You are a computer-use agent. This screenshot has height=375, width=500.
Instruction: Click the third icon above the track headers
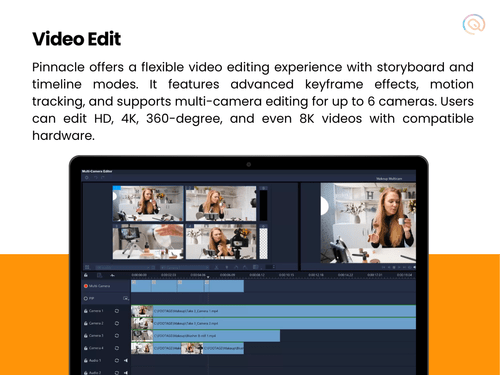click(x=112, y=275)
